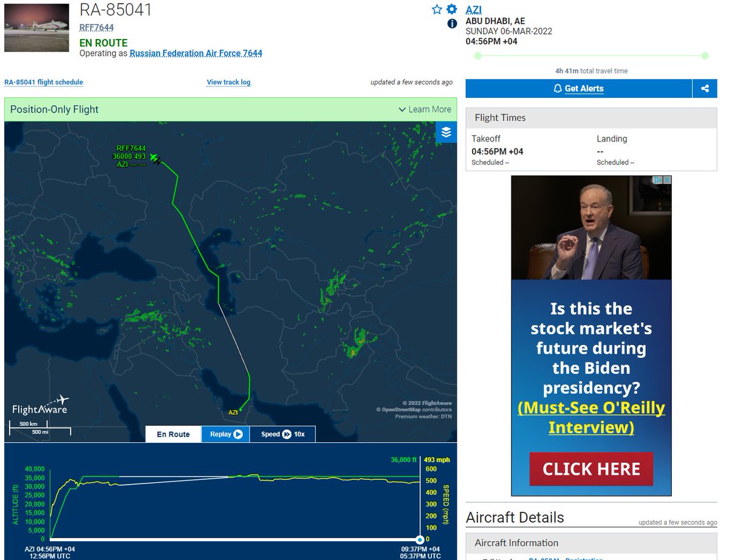Screen dimensions: 729x560
Task: Click the info circle icon
Action: (x=452, y=24)
